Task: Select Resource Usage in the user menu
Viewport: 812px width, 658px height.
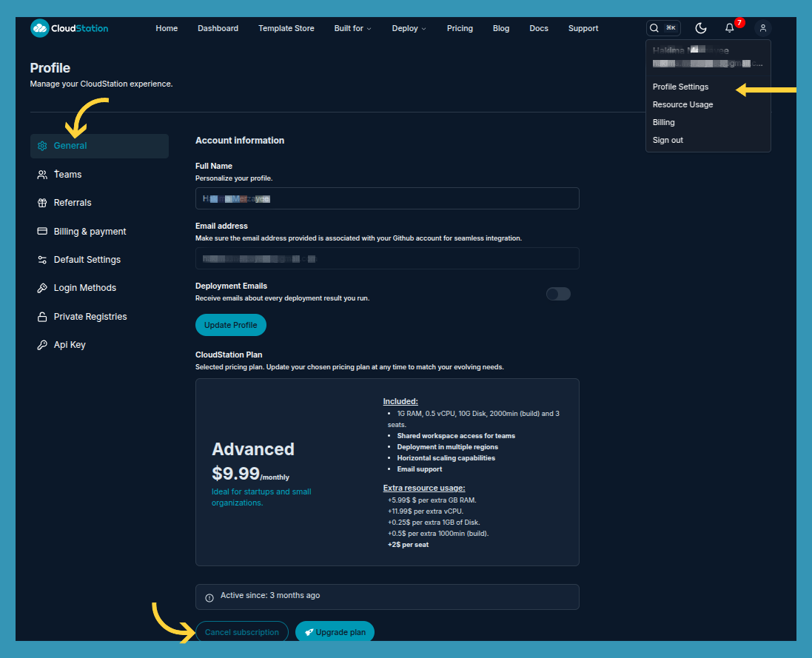Action: pyautogui.click(x=682, y=104)
